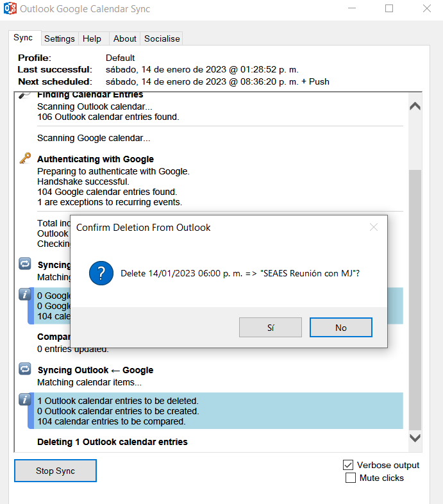
Task: Click '1 Outlook calendar entries to be deleted.'
Action: (x=118, y=401)
